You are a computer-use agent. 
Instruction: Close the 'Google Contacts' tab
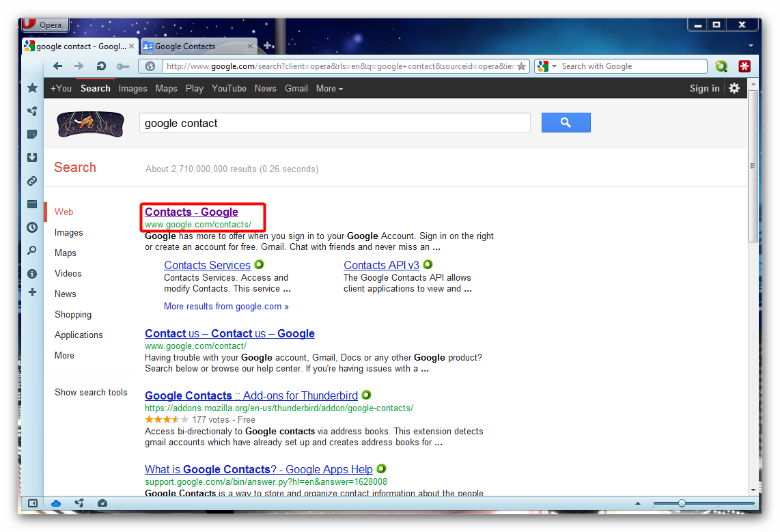coord(250,46)
